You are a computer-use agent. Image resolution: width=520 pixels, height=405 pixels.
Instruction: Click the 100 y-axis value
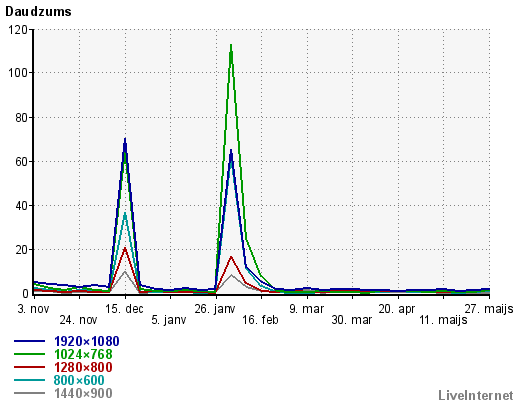tap(18, 73)
